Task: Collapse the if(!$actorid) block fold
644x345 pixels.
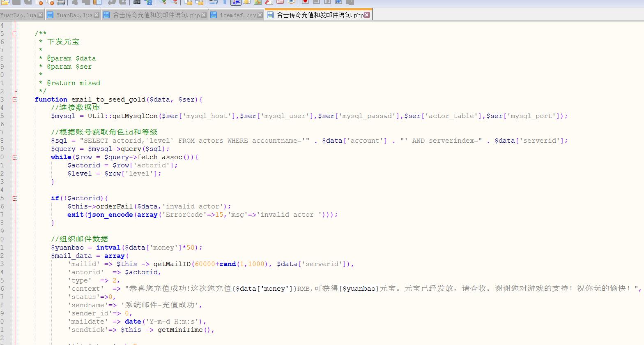Action: (15, 198)
